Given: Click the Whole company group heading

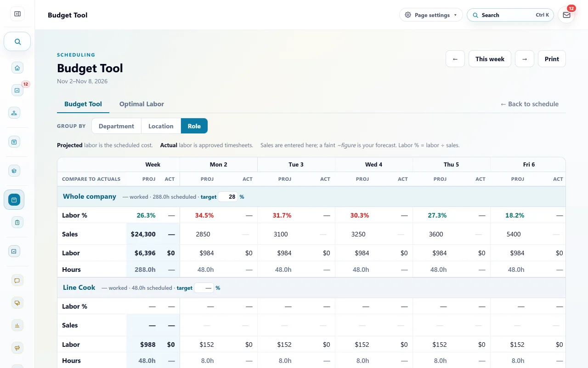Looking at the screenshot, I should click(x=90, y=196).
